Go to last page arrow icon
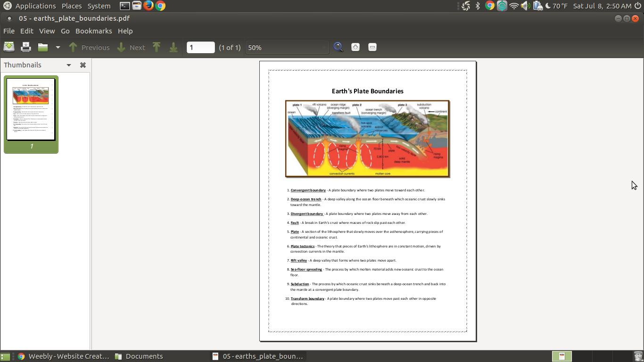The height and width of the screenshot is (362, 644). pos(173,47)
